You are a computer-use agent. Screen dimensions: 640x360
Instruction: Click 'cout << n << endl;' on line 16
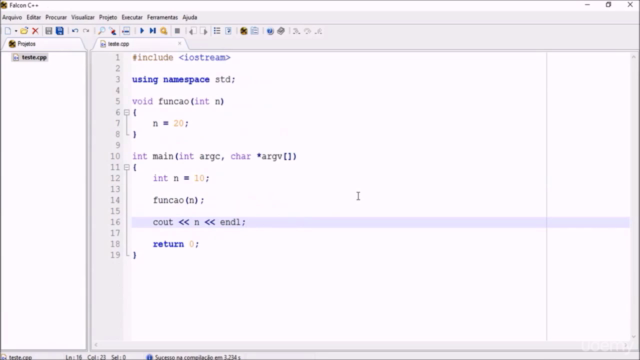click(199, 222)
